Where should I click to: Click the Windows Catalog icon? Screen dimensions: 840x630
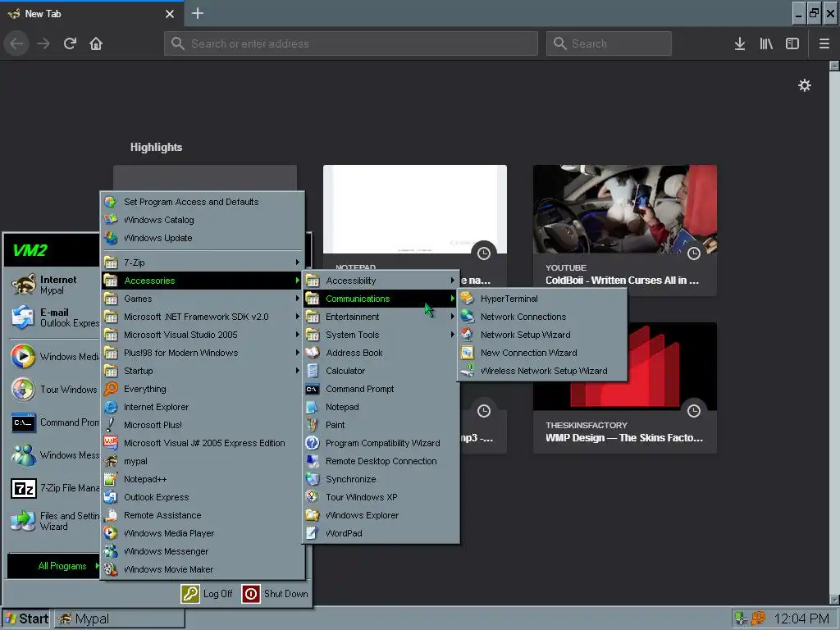pos(111,220)
